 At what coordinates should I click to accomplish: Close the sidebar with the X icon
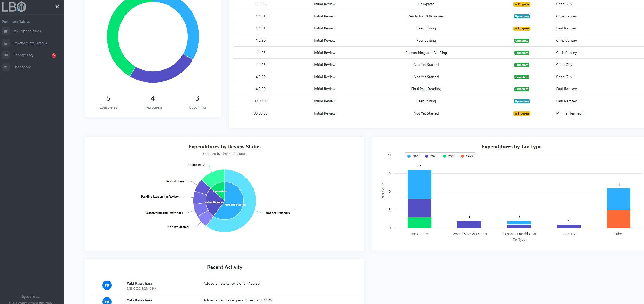point(57,7)
